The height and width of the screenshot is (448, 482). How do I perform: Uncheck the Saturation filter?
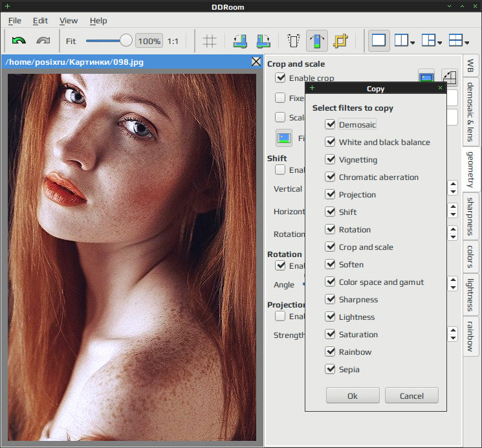[x=330, y=334]
